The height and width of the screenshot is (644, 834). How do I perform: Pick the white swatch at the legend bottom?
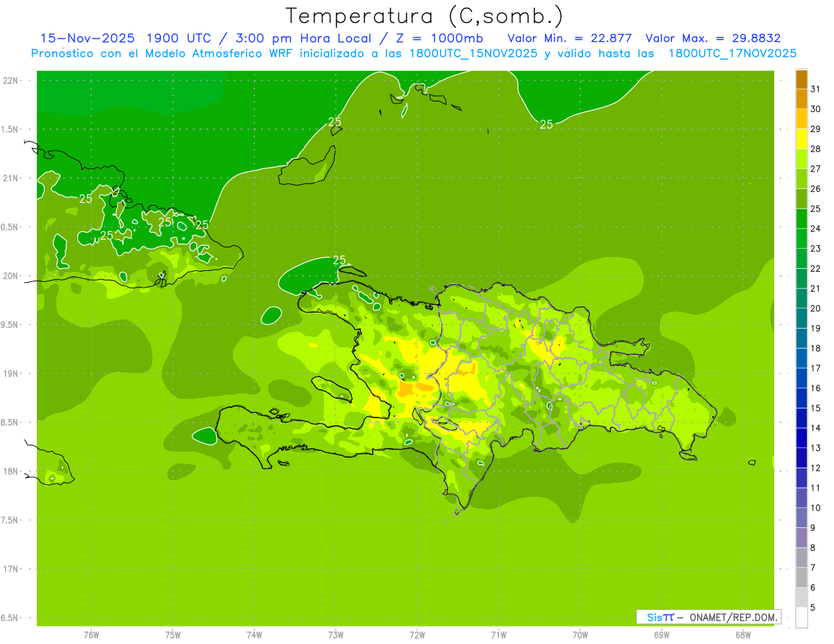(x=801, y=618)
